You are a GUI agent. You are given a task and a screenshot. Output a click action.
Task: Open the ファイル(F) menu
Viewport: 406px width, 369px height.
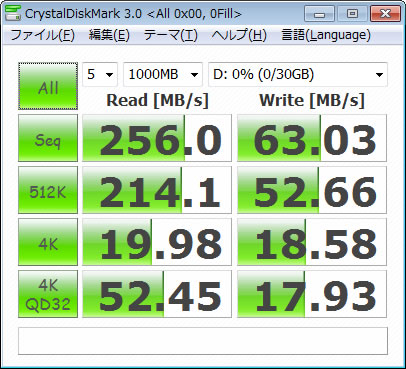click(43, 35)
